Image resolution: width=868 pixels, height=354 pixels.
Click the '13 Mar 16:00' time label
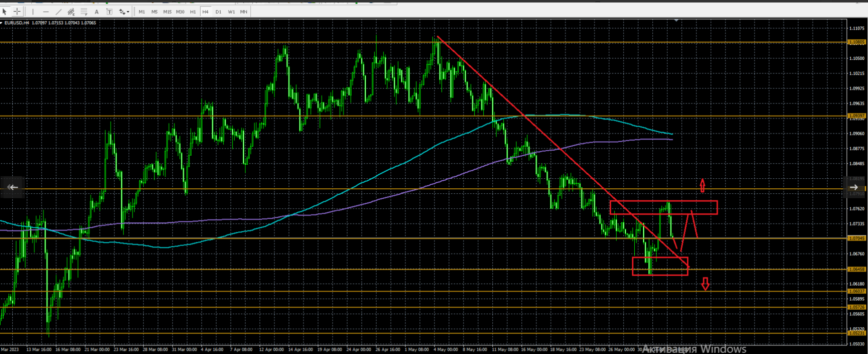pos(39,349)
